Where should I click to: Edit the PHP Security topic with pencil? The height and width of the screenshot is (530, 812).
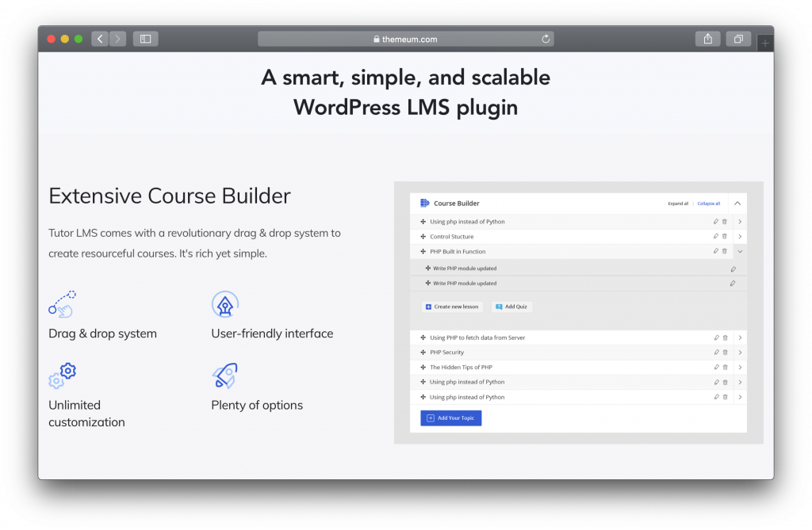click(716, 353)
